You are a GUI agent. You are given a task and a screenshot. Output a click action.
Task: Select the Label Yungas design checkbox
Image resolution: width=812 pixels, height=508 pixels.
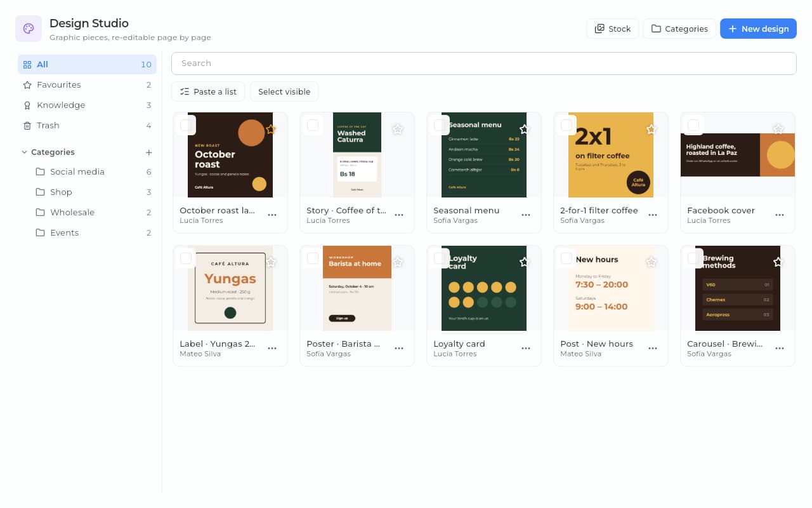click(186, 258)
